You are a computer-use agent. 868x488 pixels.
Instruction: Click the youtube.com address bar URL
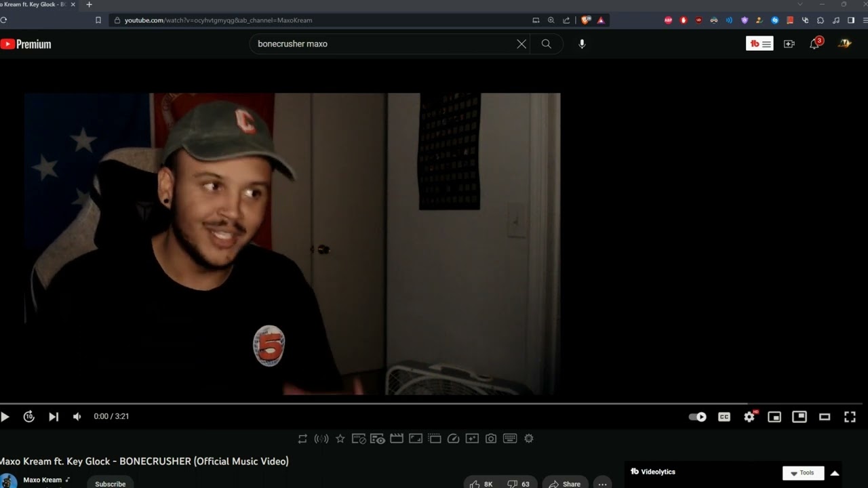[218, 20]
